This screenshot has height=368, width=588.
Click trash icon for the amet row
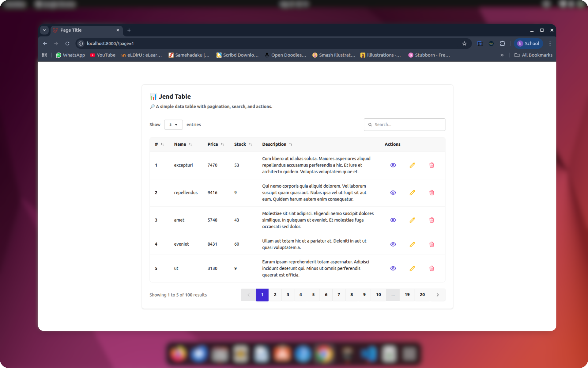[432, 220]
